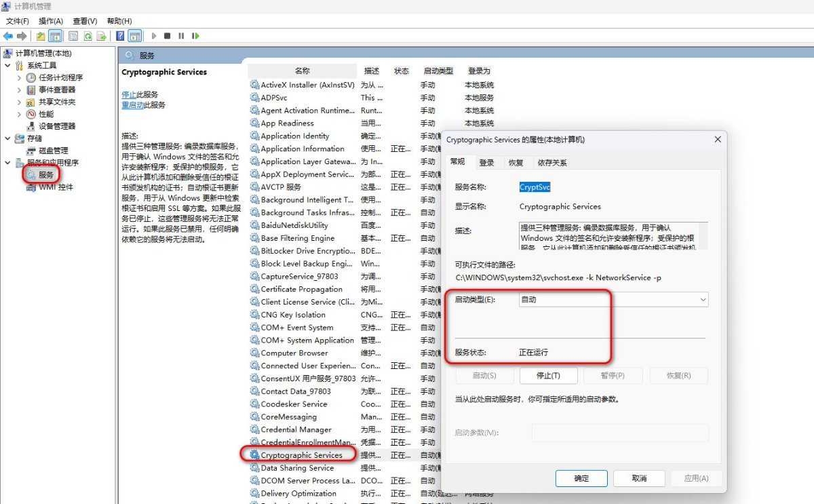The height and width of the screenshot is (504, 814).
Task: Click the stop service square icon
Action: pos(167,36)
